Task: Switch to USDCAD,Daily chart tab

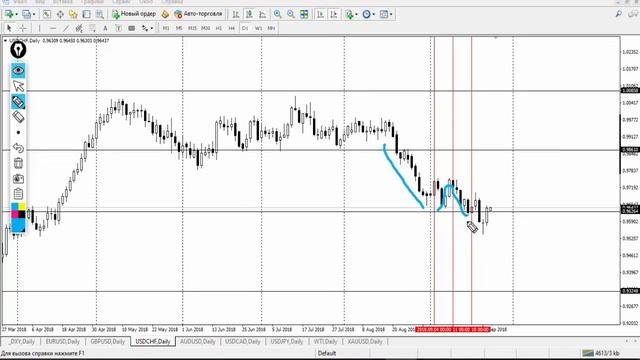Action: [x=242, y=341]
